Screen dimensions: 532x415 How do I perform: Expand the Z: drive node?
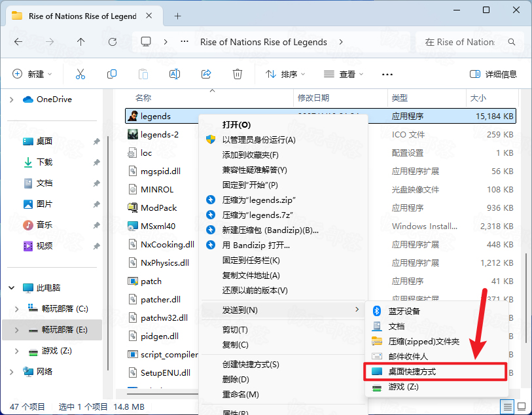16,351
